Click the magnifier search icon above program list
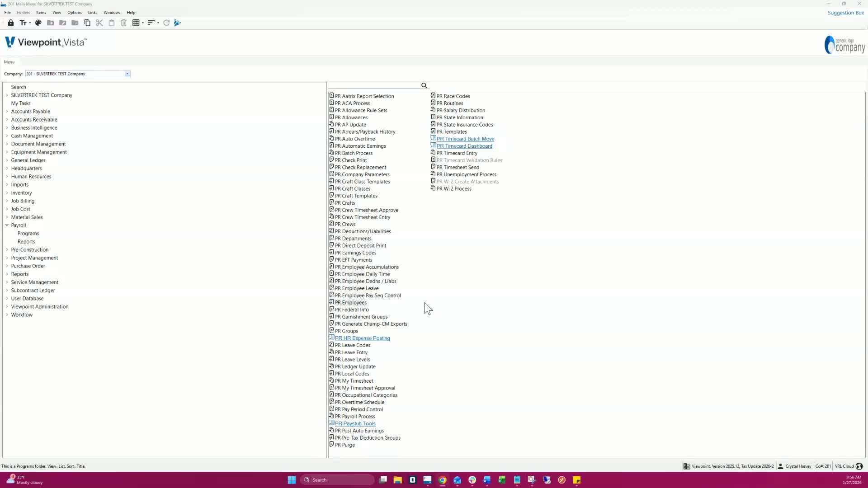The width and height of the screenshot is (868, 488). (424, 85)
